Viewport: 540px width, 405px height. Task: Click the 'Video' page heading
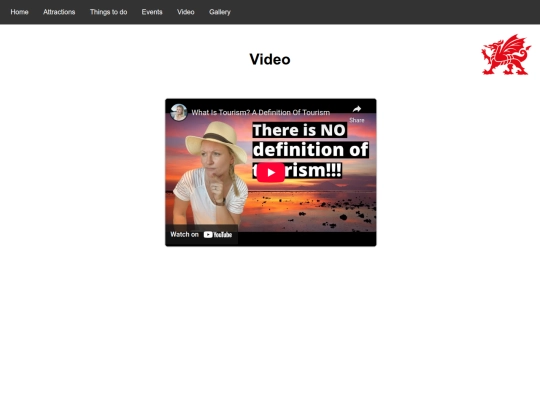pos(270,59)
